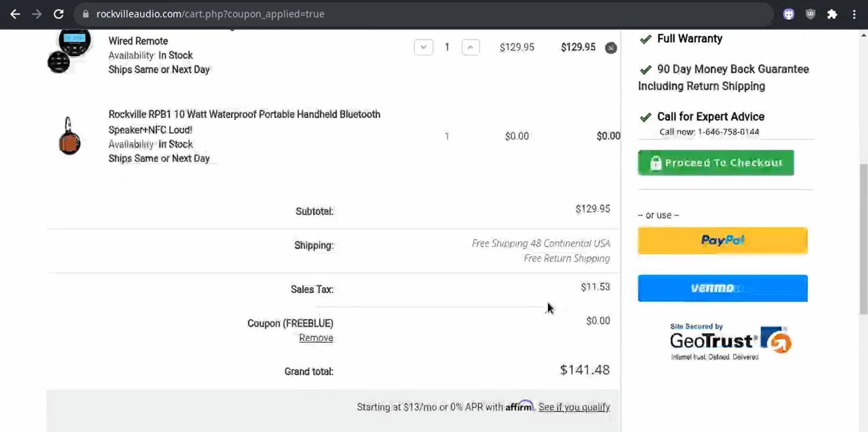
Task: Click the Wired Remote product title text
Action: pos(138,41)
